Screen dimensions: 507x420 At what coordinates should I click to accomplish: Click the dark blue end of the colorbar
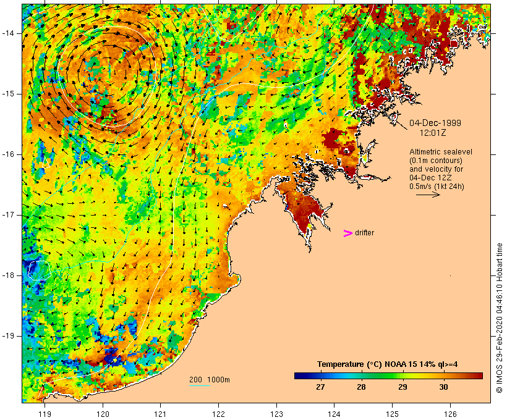pyautogui.click(x=299, y=376)
